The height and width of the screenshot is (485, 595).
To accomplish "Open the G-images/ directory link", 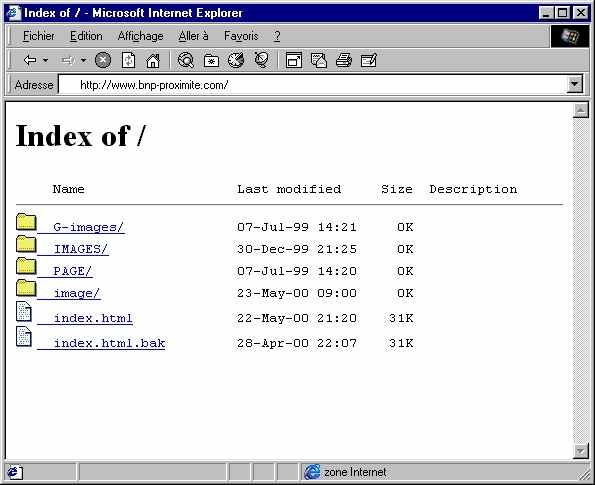I will pos(88,227).
